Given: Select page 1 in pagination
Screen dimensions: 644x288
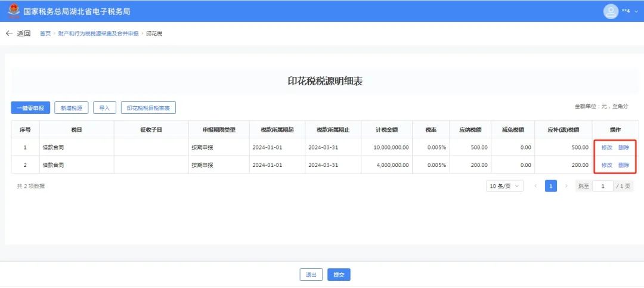Looking at the screenshot, I should [551, 187].
